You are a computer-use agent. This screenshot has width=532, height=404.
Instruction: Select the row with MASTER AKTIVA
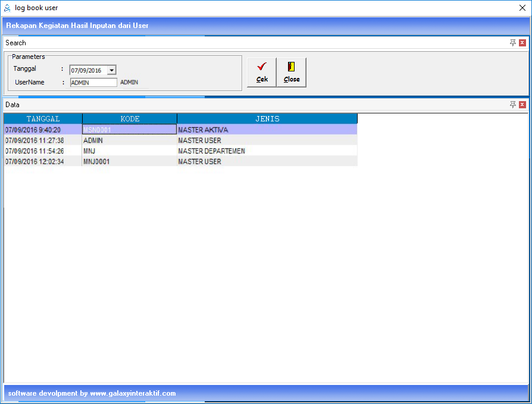[267, 130]
